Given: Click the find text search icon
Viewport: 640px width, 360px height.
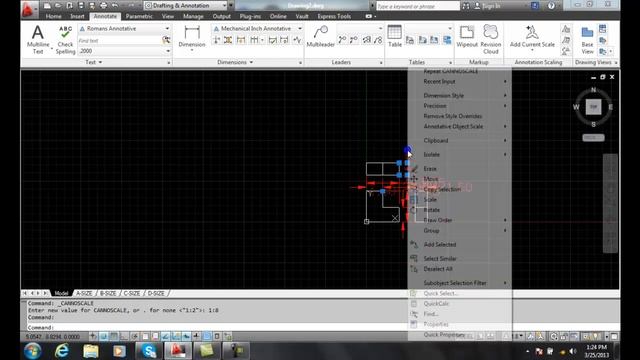Looking at the screenshot, I should [x=166, y=40].
